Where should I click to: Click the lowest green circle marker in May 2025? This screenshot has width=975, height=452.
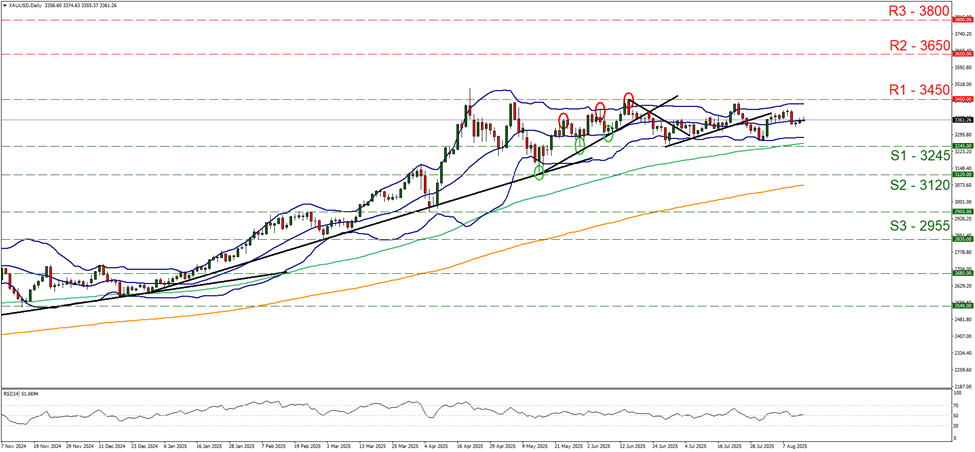click(540, 173)
